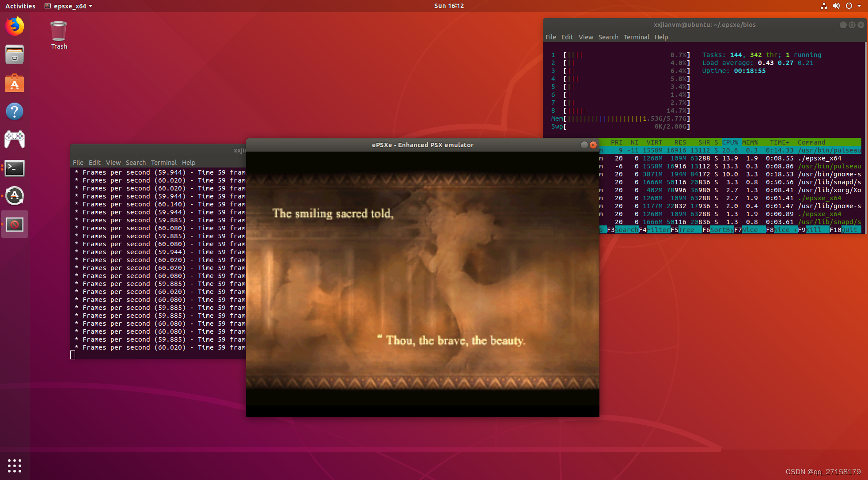Viewport: 868px width, 480px height.
Task: Open Ubuntu Software from the dock
Action: pyautogui.click(x=15, y=83)
